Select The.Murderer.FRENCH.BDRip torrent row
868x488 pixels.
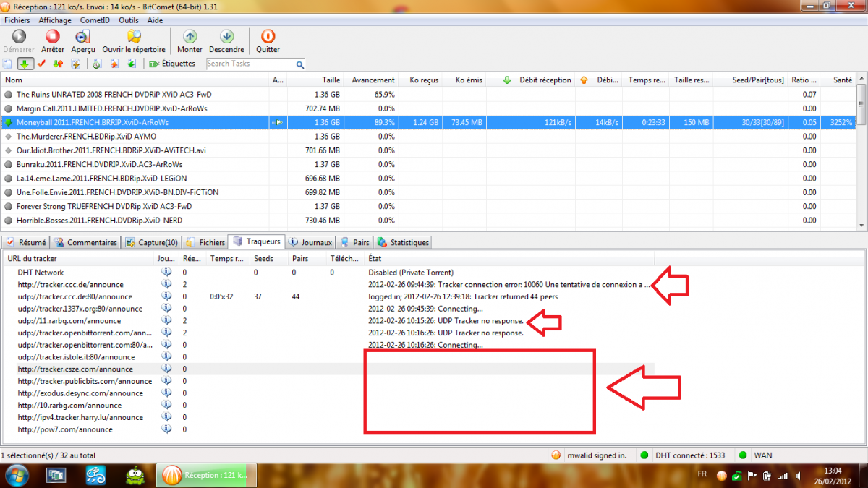pos(429,137)
